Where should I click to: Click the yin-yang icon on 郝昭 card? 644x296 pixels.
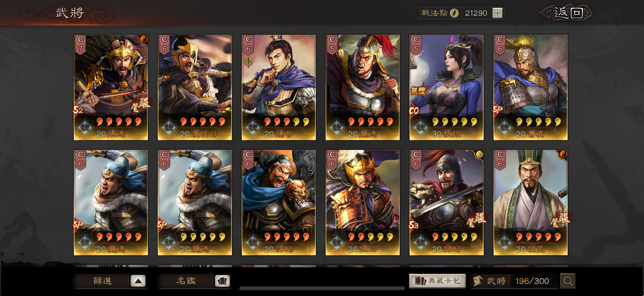click(479, 154)
